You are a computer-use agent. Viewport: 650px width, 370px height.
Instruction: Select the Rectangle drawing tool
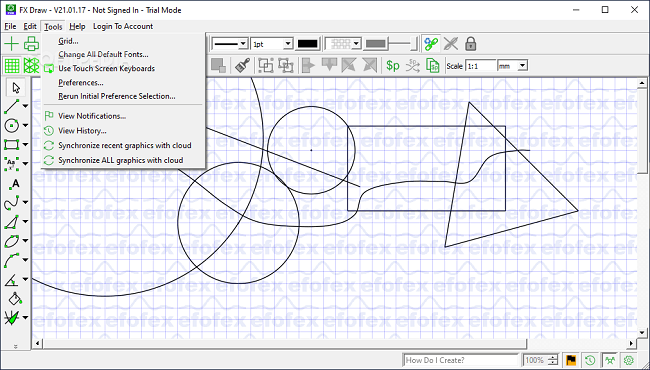pos(12,145)
